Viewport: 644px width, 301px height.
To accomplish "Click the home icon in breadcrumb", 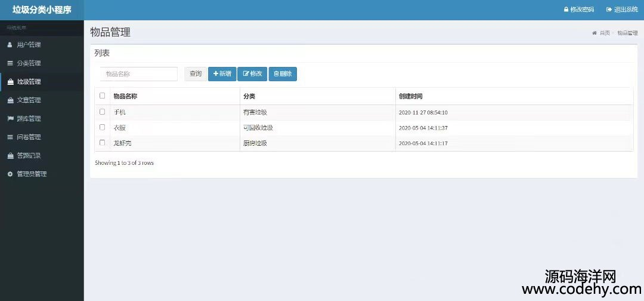I will [594, 33].
